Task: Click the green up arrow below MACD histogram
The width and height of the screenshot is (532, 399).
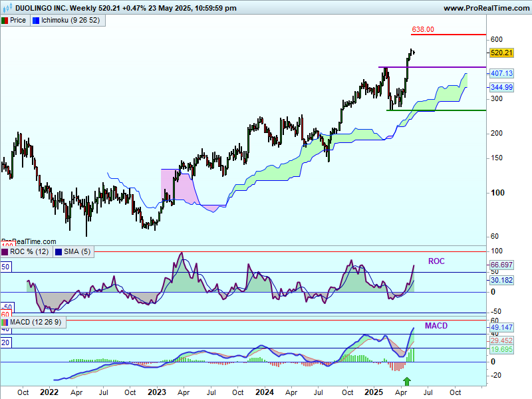Action: [x=408, y=380]
